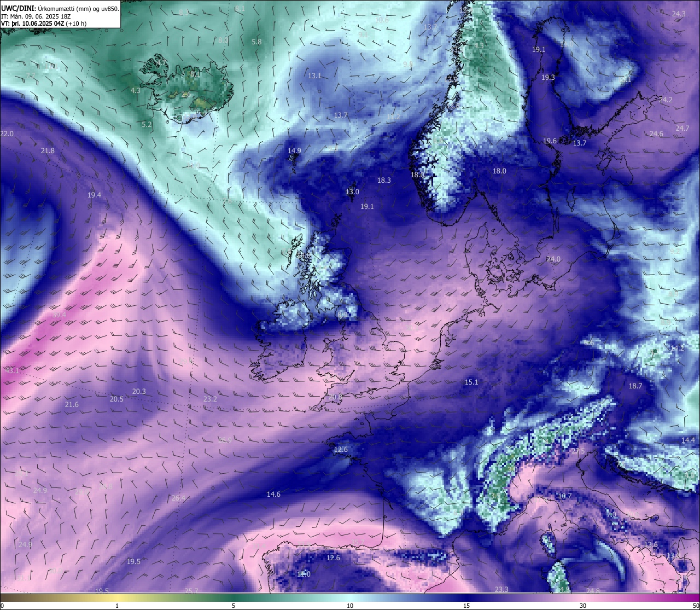Click the 18.3 value on the map
700x610 pixels.
(x=384, y=180)
